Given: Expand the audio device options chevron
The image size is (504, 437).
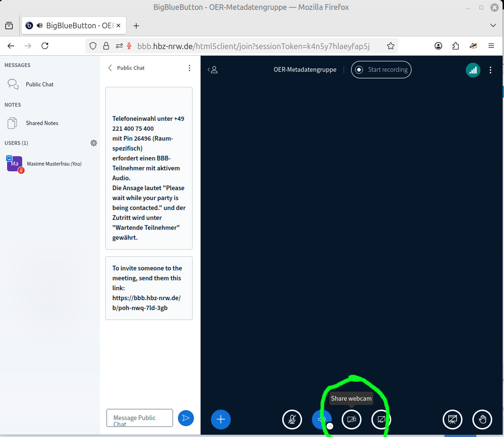Looking at the screenshot, I should point(330,426).
